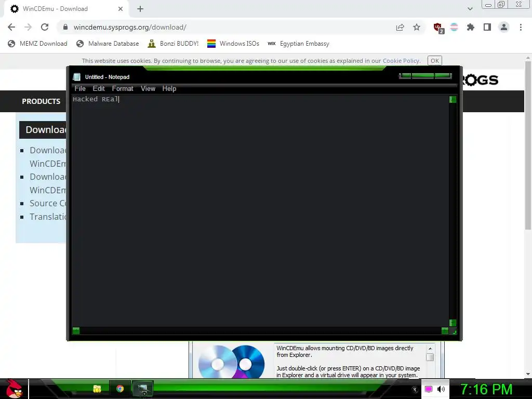Click the share page icon
532x399 pixels.
(400, 27)
